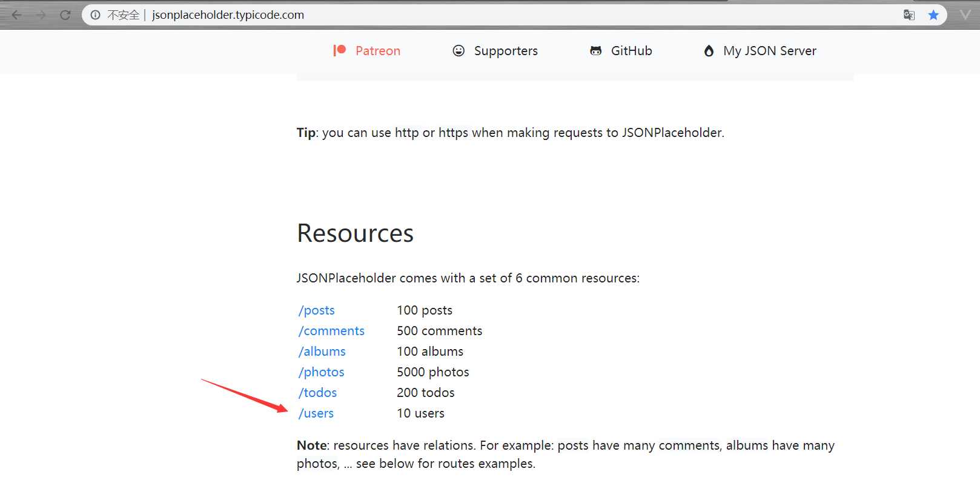The height and width of the screenshot is (500, 980).
Task: Click the browser forward arrow
Action: coord(41,15)
